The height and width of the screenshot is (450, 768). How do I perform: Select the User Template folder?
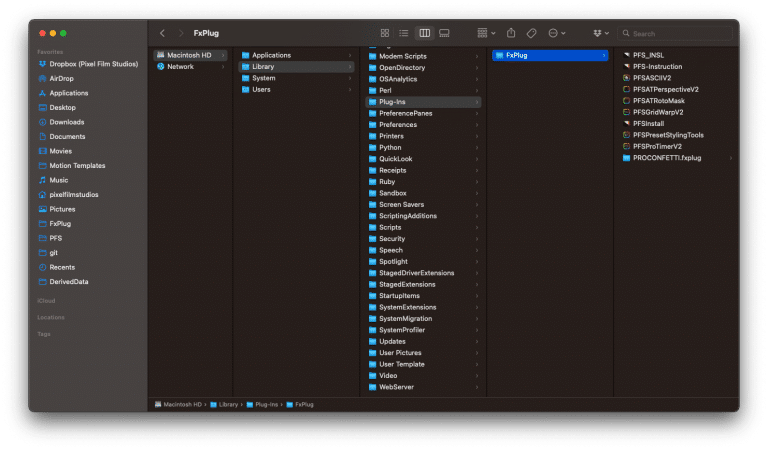(423, 364)
